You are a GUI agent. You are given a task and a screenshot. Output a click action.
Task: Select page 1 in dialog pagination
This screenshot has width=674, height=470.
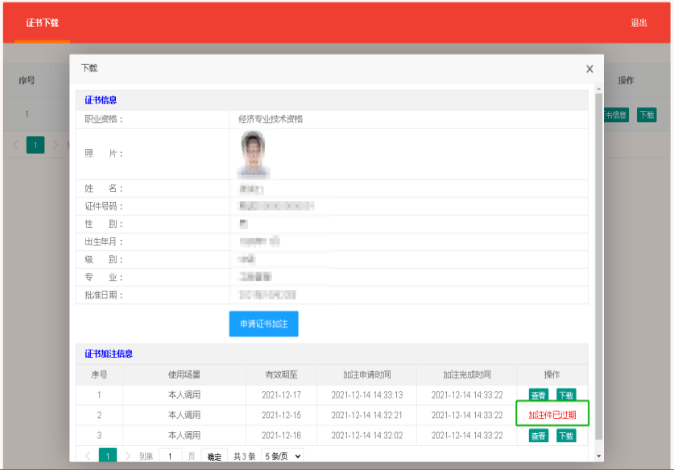tap(107, 455)
